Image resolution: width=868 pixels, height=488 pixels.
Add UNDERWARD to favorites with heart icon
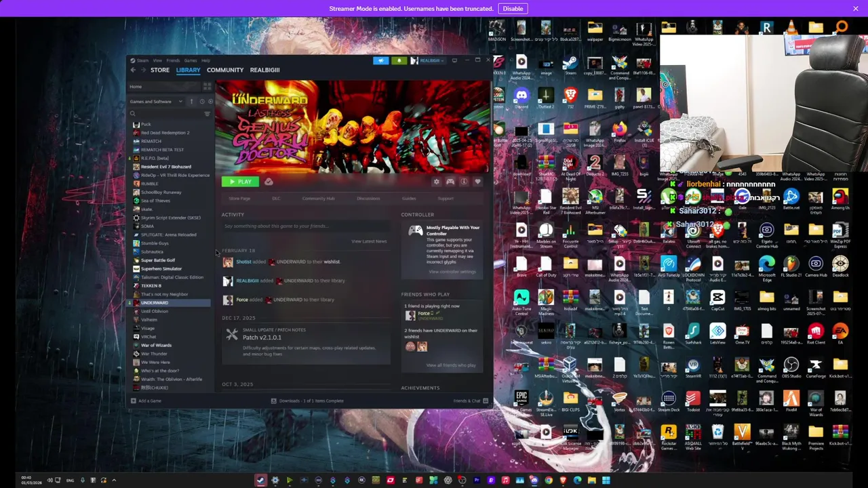[x=477, y=182]
